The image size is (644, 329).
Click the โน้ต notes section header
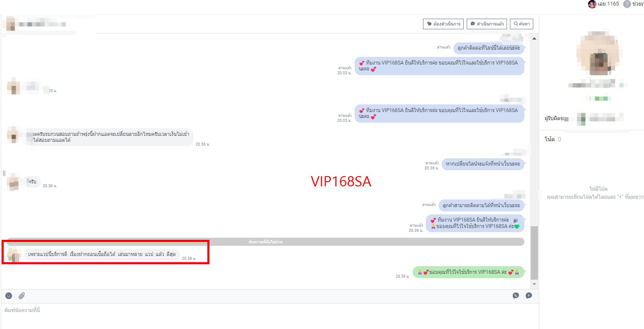[x=550, y=139]
